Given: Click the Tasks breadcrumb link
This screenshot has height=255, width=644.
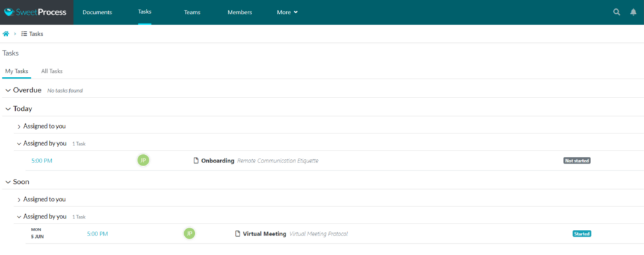Looking at the screenshot, I should coord(36,34).
